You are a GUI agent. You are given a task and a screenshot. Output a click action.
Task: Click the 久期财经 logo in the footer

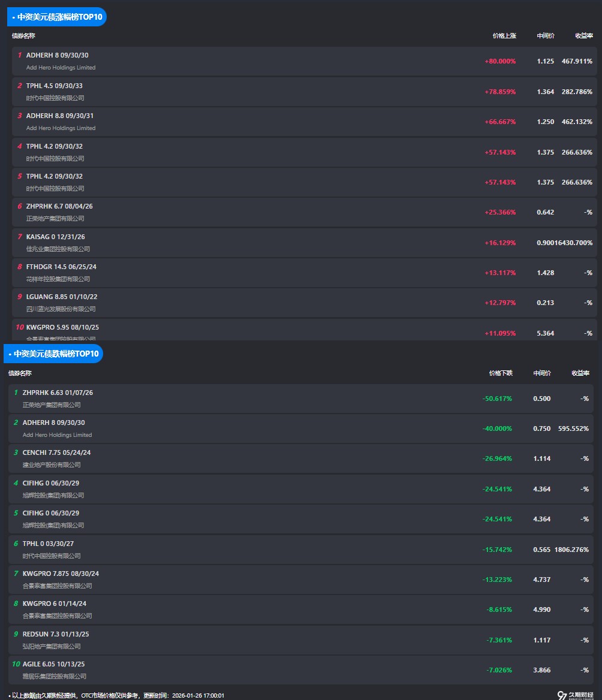click(x=575, y=695)
